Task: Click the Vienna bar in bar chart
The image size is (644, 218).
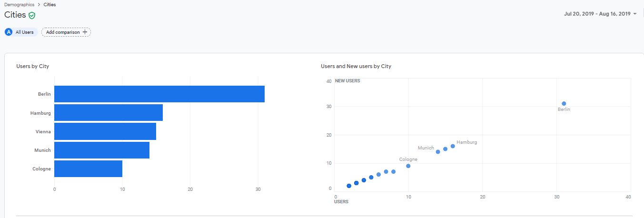Action: [105, 131]
